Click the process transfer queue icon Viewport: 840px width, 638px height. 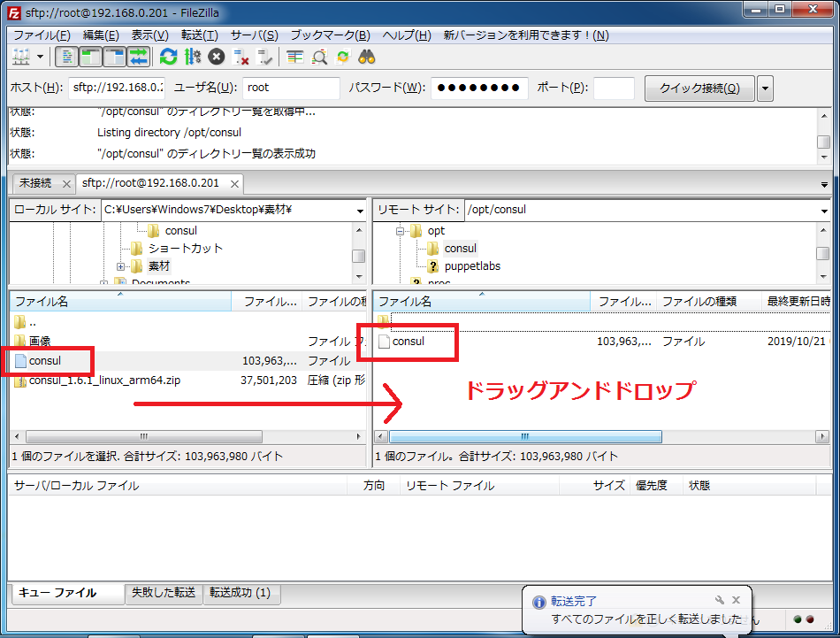click(x=193, y=57)
